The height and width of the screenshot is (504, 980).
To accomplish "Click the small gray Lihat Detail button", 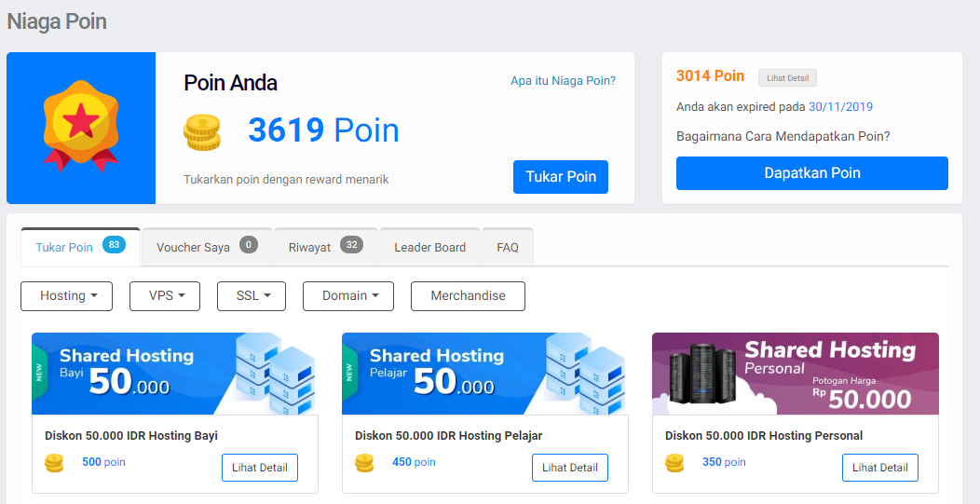I will click(787, 78).
